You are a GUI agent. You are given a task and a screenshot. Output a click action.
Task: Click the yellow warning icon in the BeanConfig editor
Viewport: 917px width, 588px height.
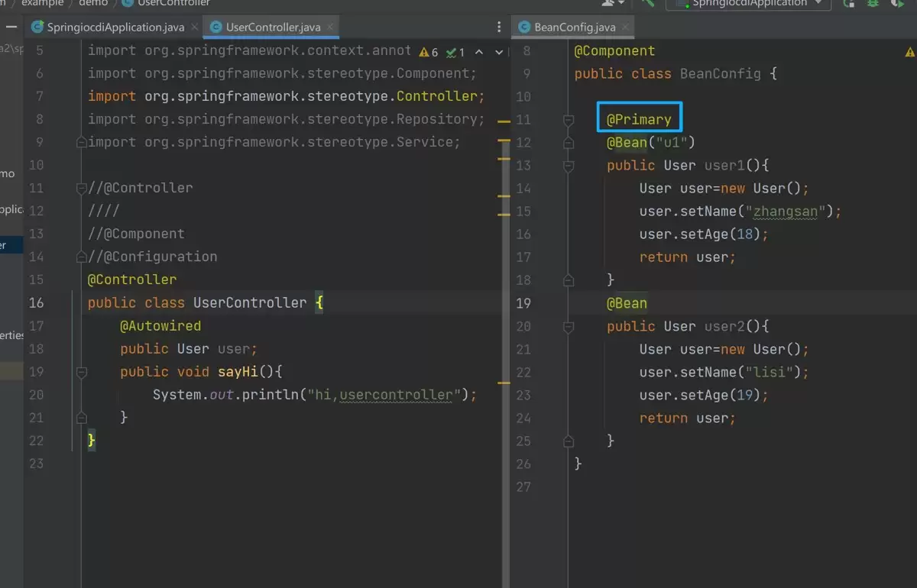[x=910, y=52]
